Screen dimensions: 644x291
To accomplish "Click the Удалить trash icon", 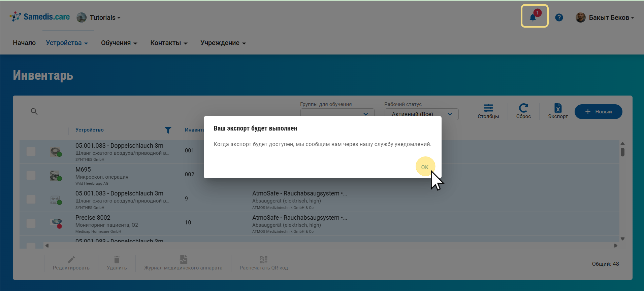I will [x=117, y=260].
